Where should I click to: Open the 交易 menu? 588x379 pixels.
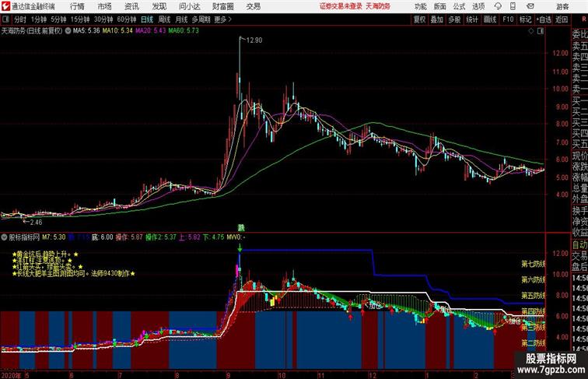pyautogui.click(x=253, y=6)
